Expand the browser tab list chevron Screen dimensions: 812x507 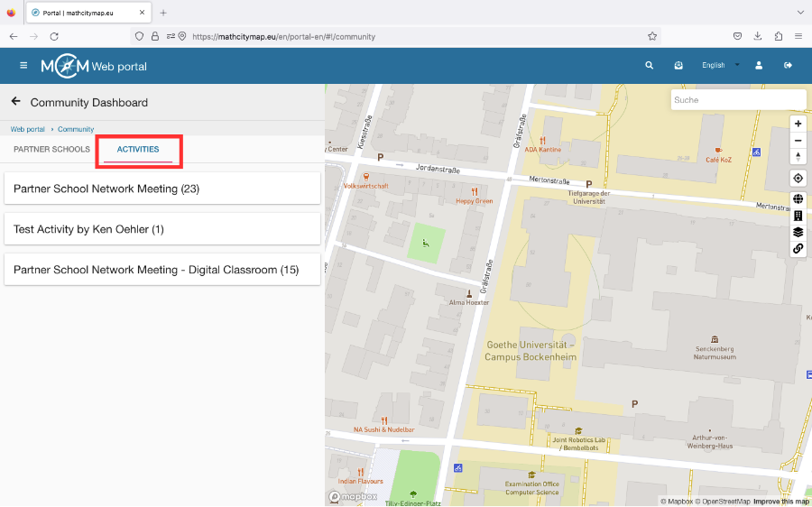pos(799,13)
